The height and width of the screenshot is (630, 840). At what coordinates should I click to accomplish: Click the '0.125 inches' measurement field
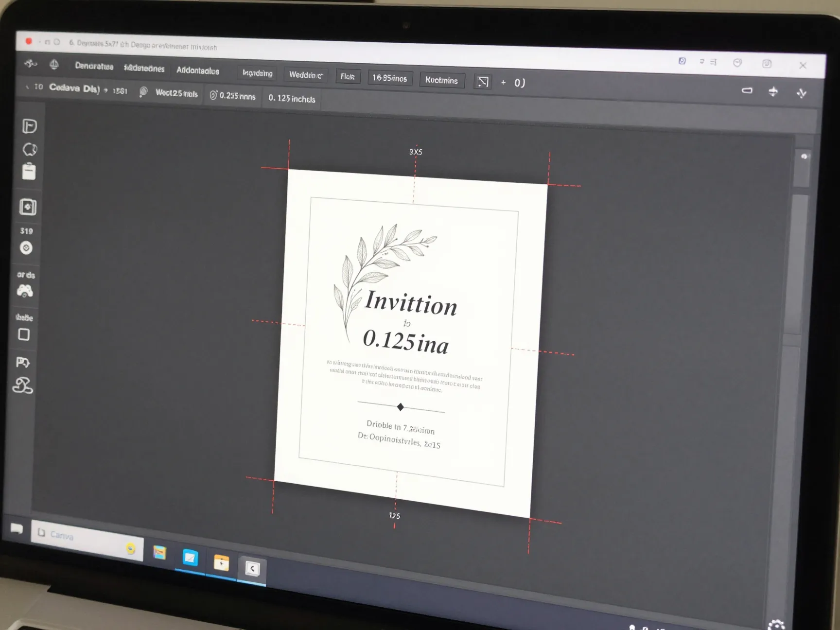click(x=291, y=98)
